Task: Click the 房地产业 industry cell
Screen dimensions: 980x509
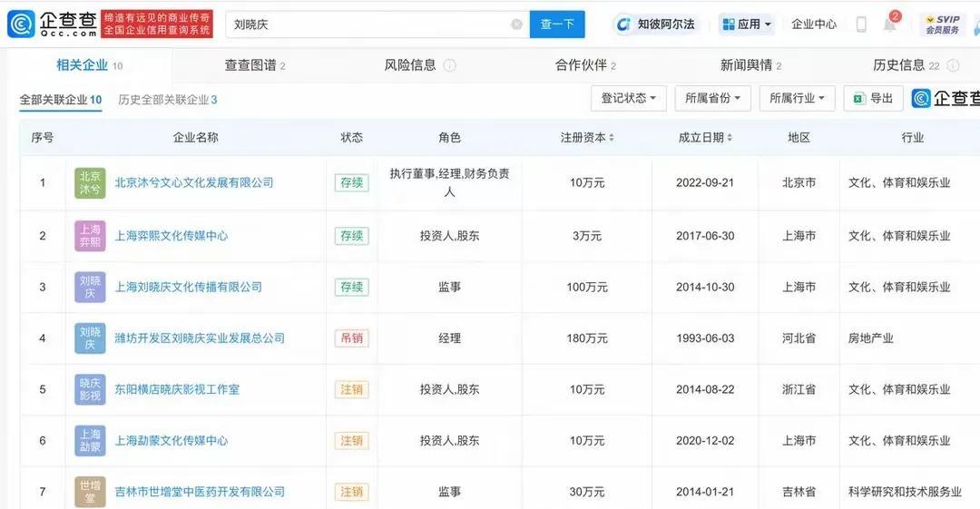Action: click(x=870, y=338)
